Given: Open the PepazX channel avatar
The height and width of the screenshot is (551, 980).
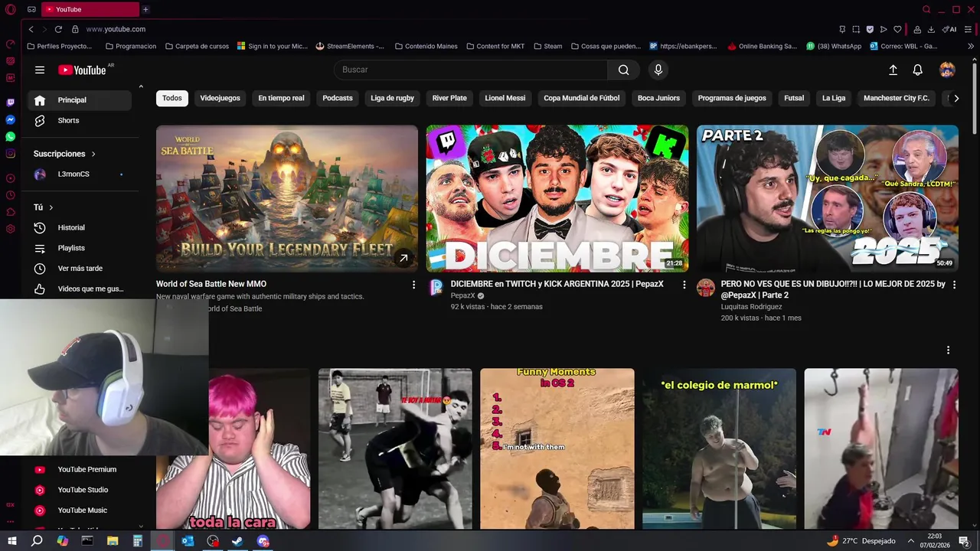Looking at the screenshot, I should [436, 288].
